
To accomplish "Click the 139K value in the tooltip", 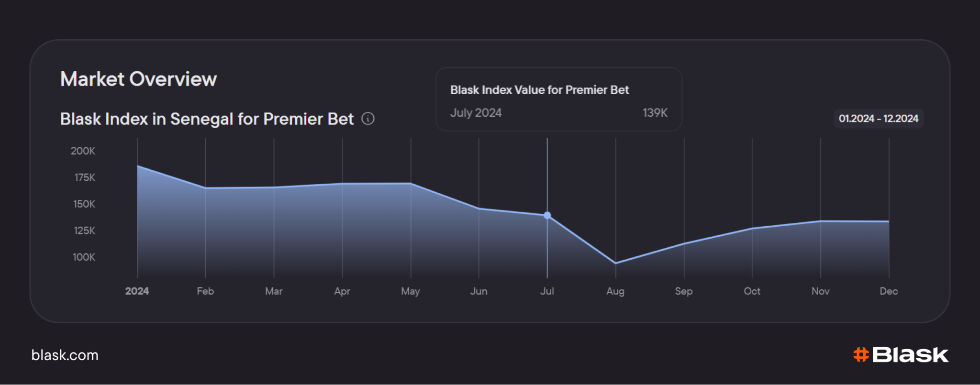I will click(x=655, y=113).
